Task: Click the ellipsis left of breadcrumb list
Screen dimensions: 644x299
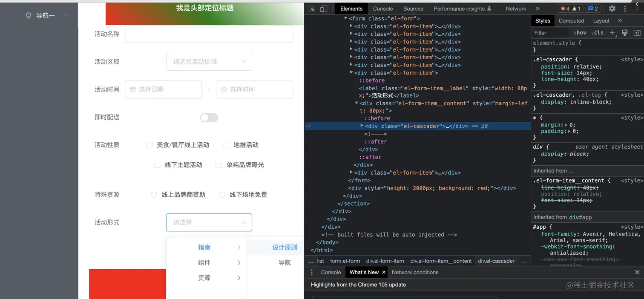Action: [x=310, y=261]
